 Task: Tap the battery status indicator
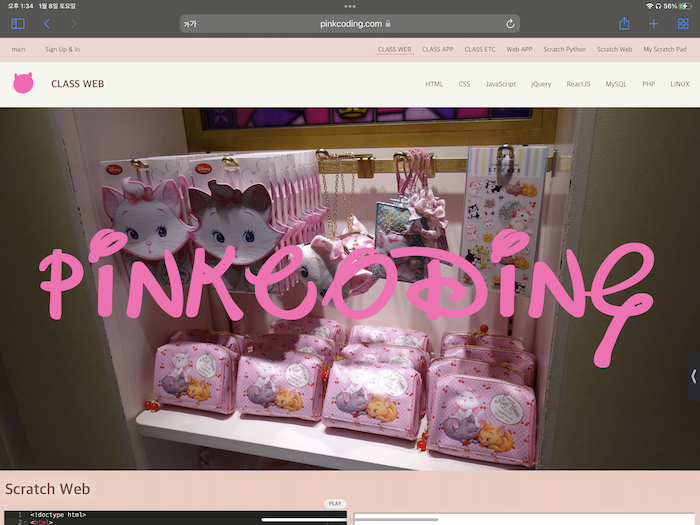click(x=685, y=6)
